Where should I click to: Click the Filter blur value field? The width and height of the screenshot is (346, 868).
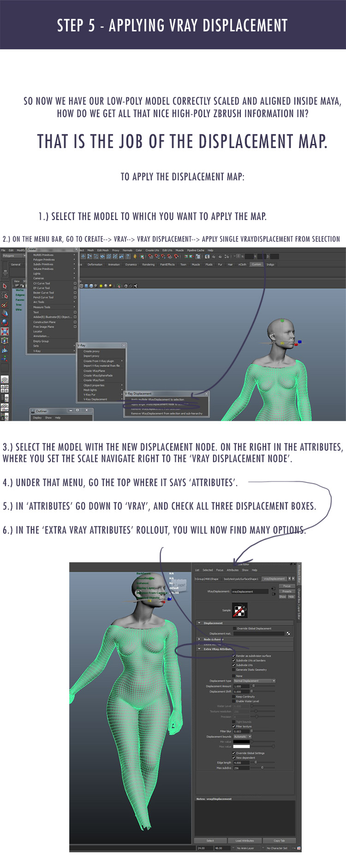tap(241, 731)
